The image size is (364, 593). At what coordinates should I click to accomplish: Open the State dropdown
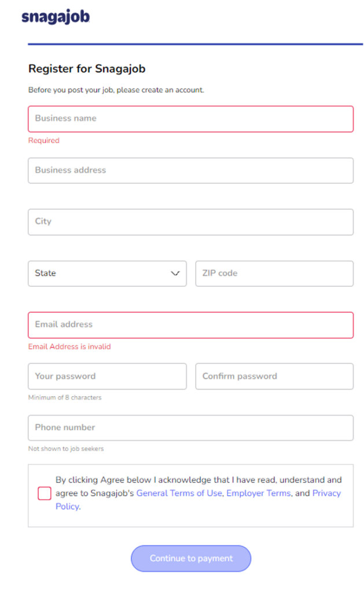pos(107,273)
